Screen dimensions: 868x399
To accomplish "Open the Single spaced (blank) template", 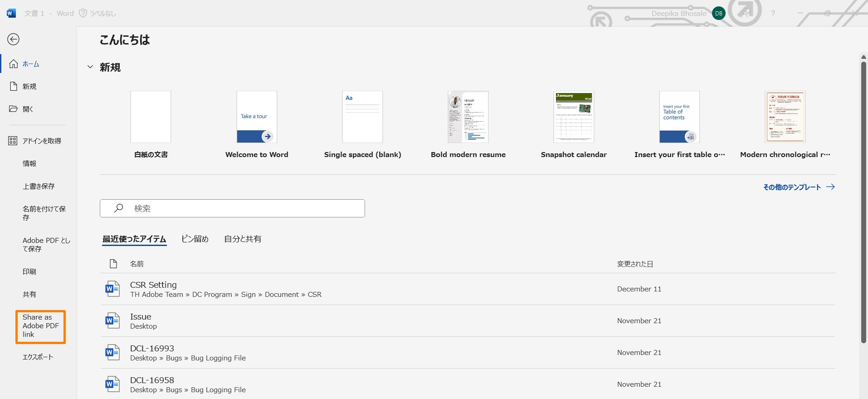I will point(362,125).
